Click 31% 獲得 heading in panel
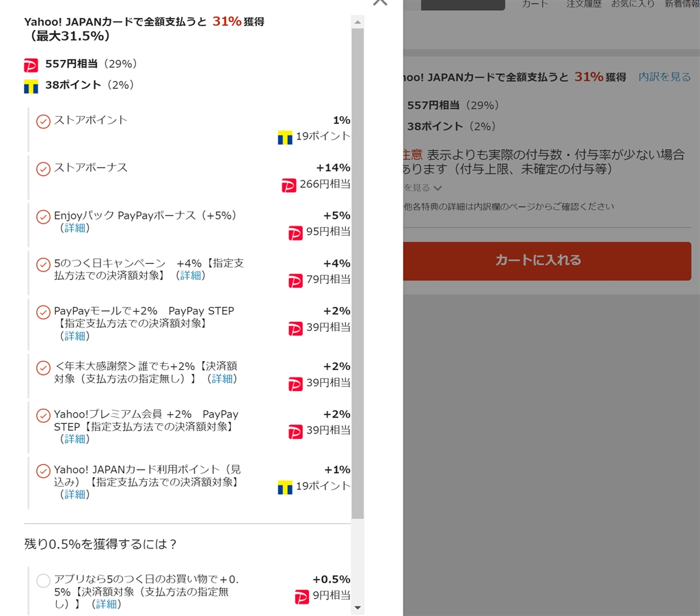This screenshot has width=700, height=616. click(238, 21)
